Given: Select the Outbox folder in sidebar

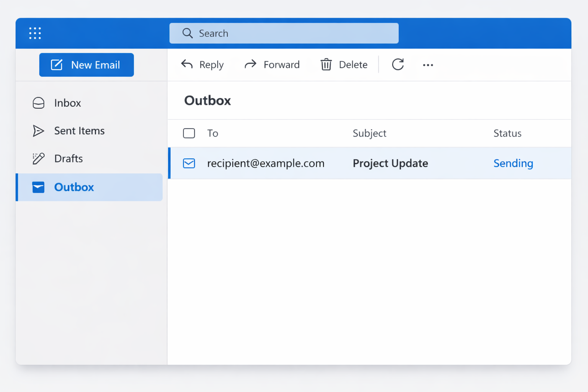Looking at the screenshot, I should point(74,187).
